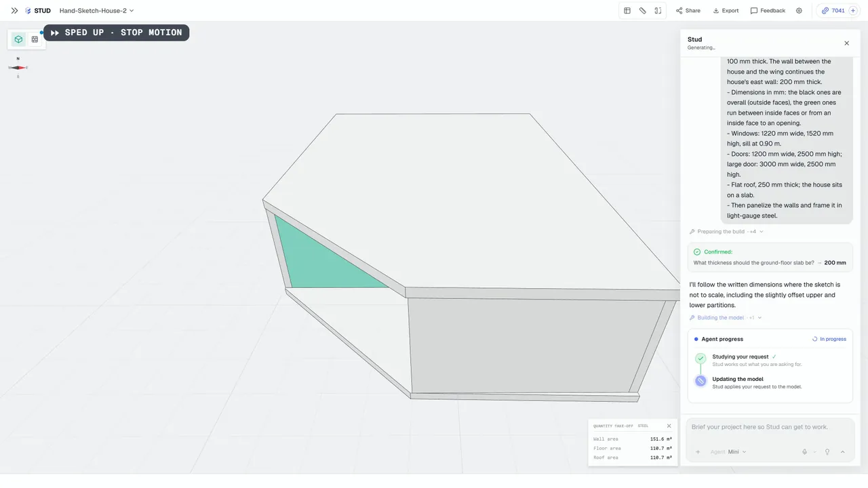868x488 pixels.
Task: Switch to the wall panel grid view
Action: point(35,39)
